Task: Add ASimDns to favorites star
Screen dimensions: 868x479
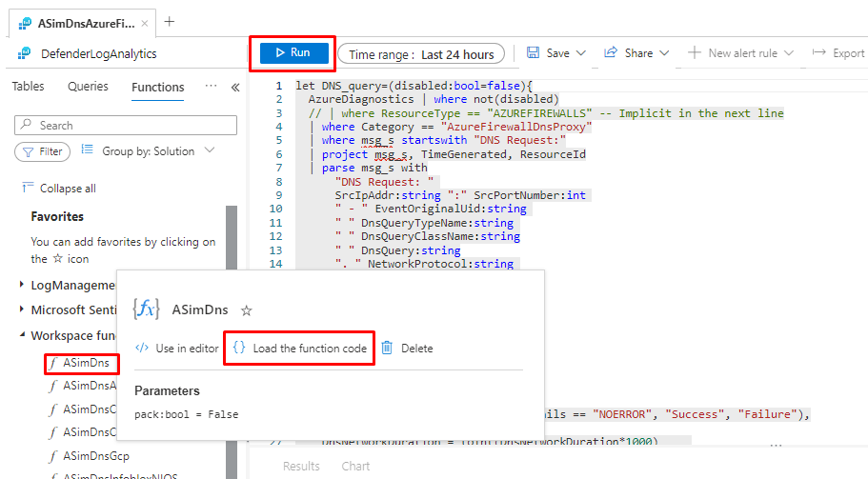Action: pyautogui.click(x=246, y=310)
